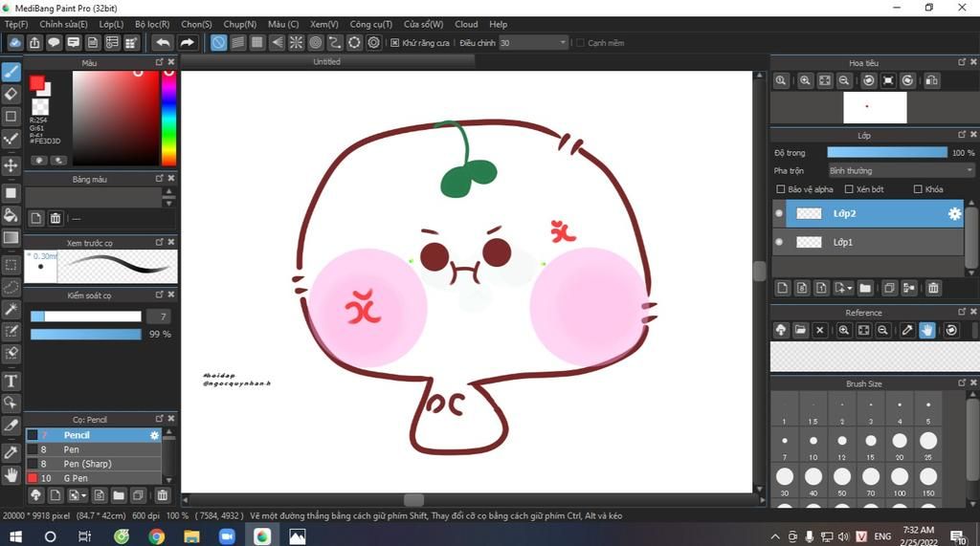Click the Undo arrow in toolbar

point(163,42)
